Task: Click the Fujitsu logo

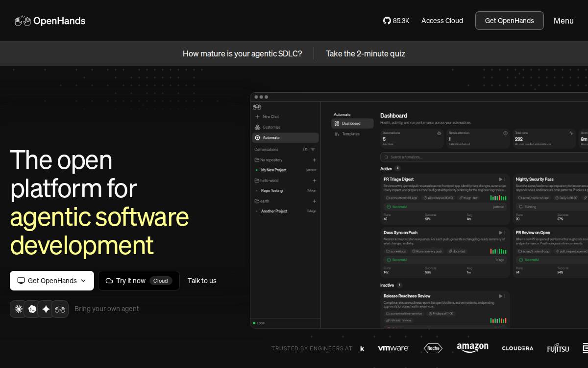Action: click(x=558, y=348)
